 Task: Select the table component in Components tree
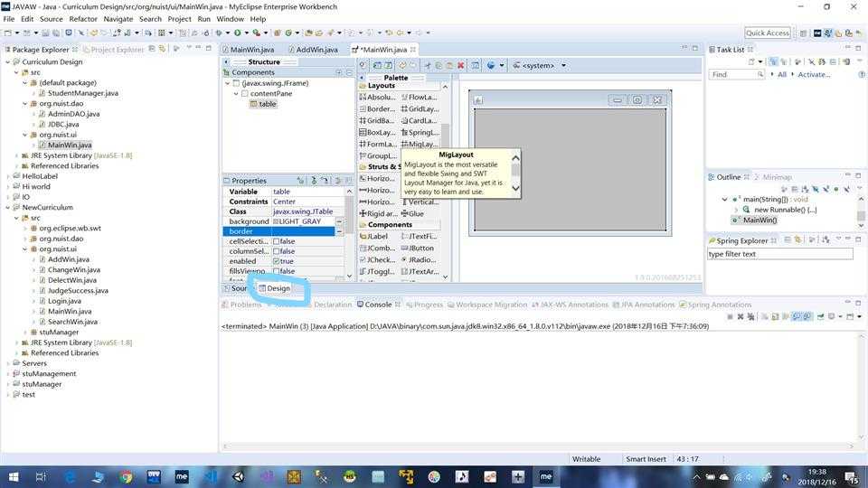(263, 104)
